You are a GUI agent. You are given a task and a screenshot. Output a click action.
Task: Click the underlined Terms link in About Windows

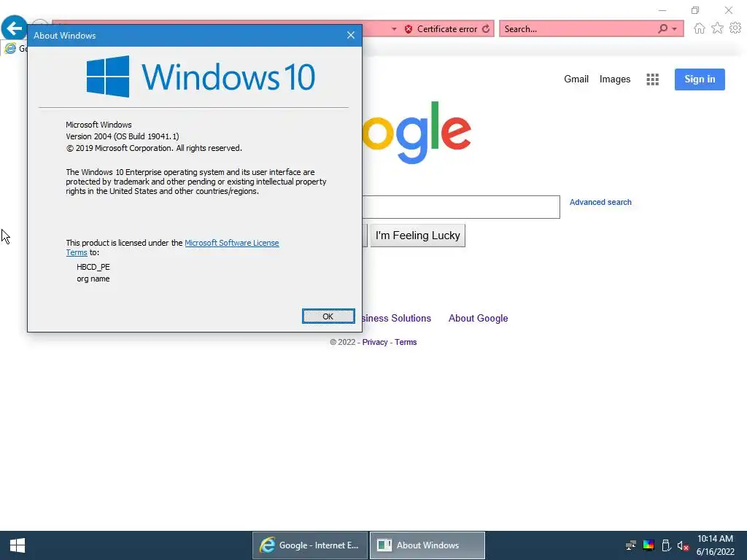coord(76,252)
